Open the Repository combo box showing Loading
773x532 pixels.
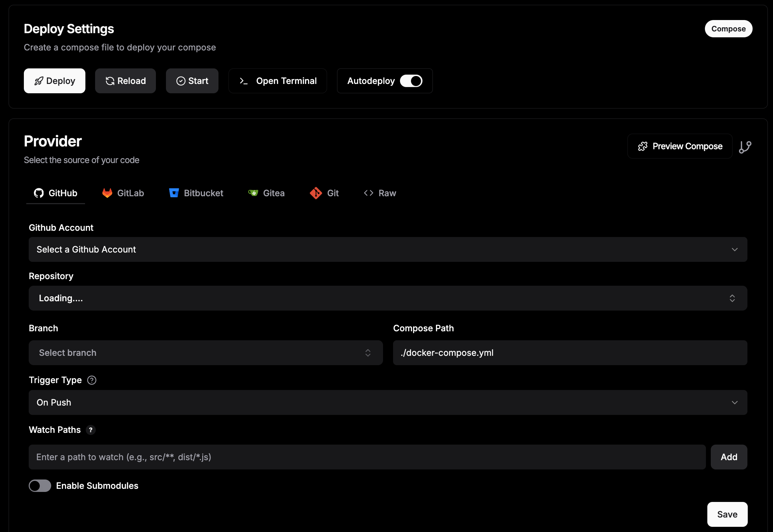pyautogui.click(x=388, y=298)
